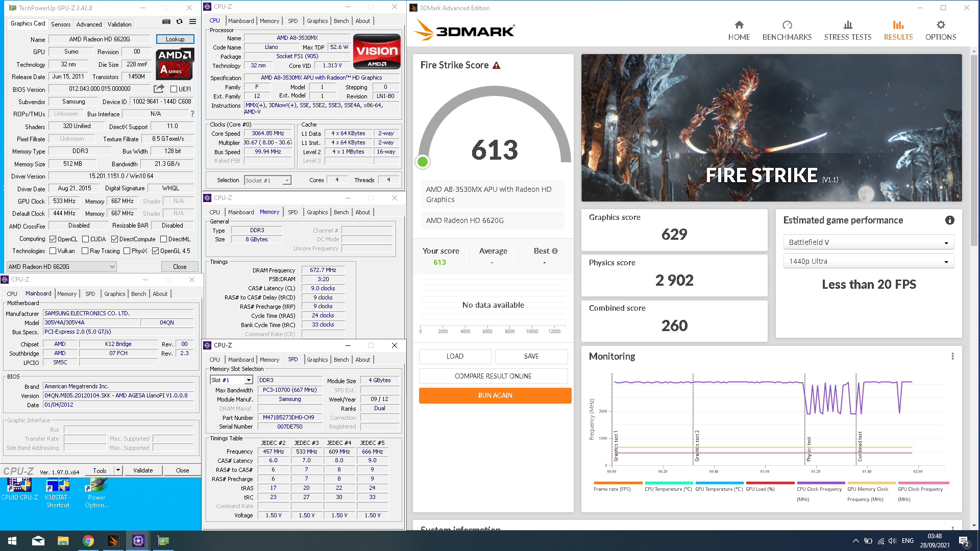Click the GPU-Z Lookup button
The image size is (980, 551).
point(175,39)
